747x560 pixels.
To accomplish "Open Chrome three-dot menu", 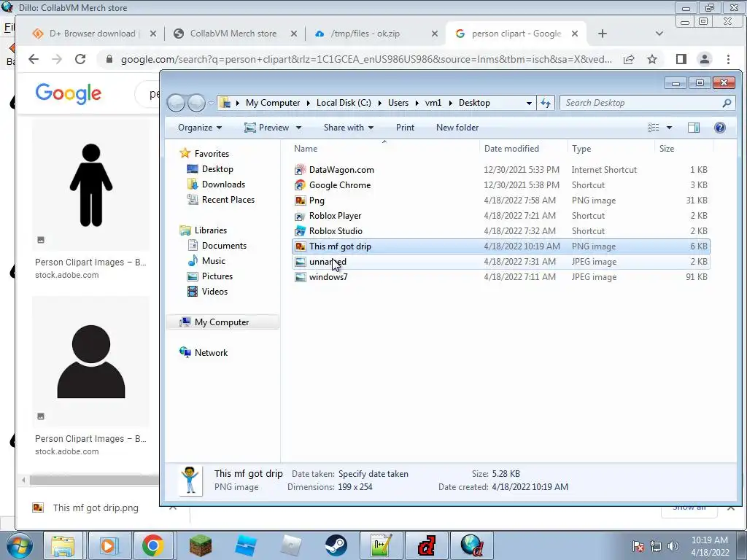I will pyautogui.click(x=728, y=59).
